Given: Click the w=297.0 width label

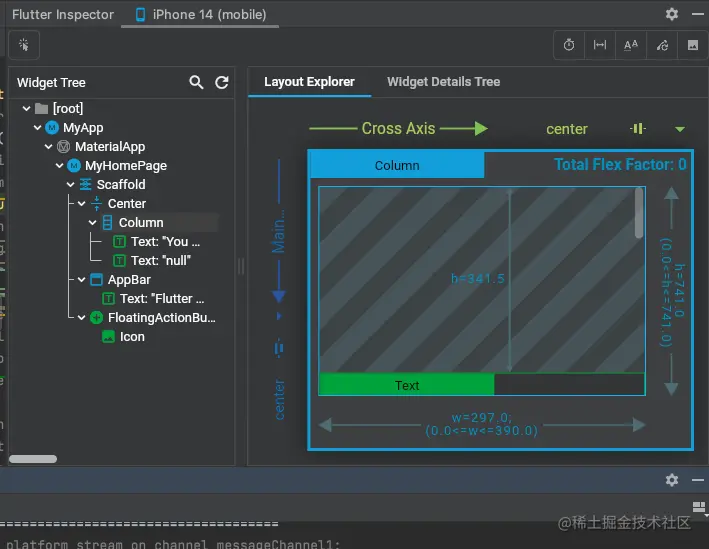Looking at the screenshot, I should (481, 424).
